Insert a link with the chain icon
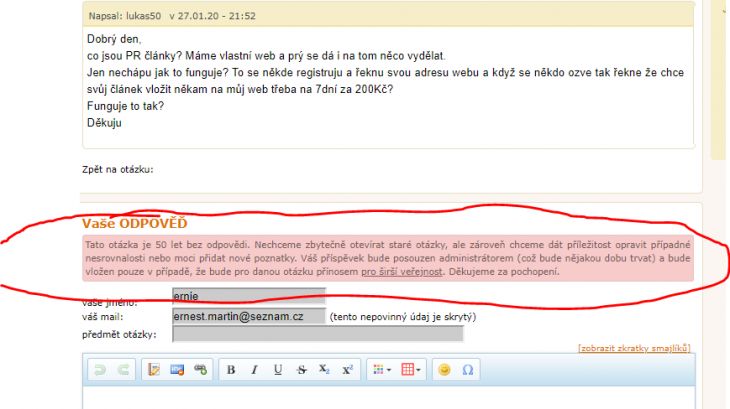Viewport: 730px width, 409px height. [201, 370]
